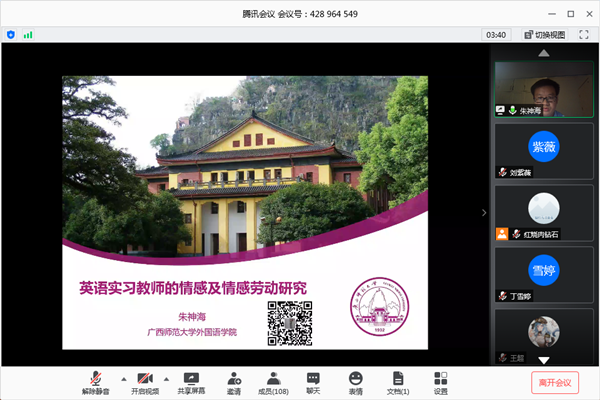The width and height of the screenshot is (600, 400).
Task: Start sharing screen via 共享屏幕
Action: (191, 380)
